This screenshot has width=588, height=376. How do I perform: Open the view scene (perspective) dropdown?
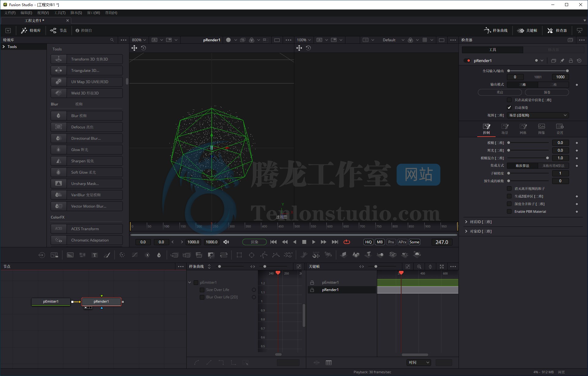point(538,115)
